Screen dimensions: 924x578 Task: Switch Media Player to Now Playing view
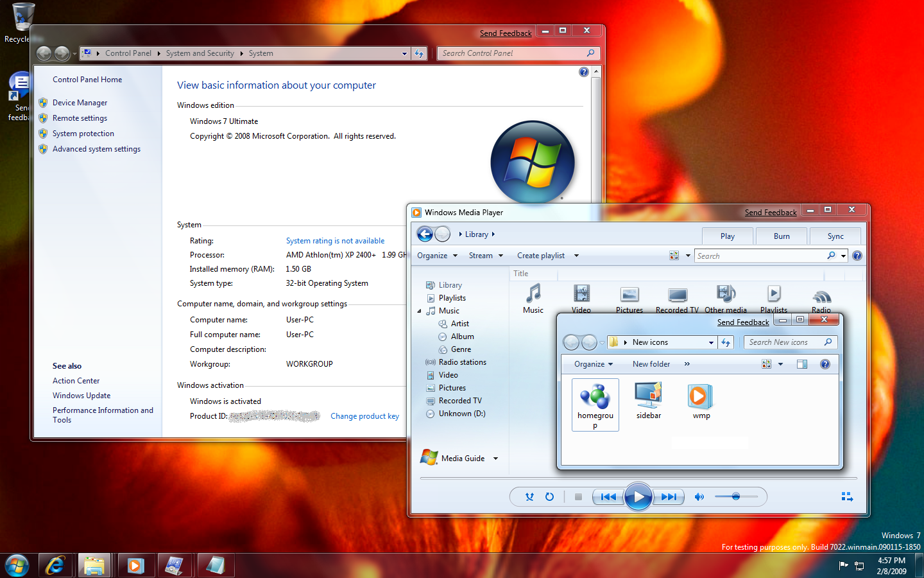point(847,496)
